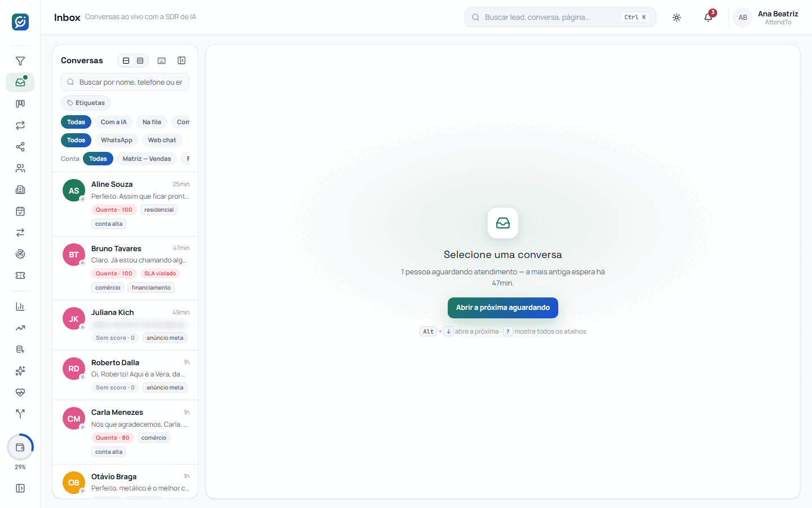Image resolution: width=812 pixels, height=508 pixels.
Task: Open the heart pulse icon in the sidebar
Action: pos(20,392)
